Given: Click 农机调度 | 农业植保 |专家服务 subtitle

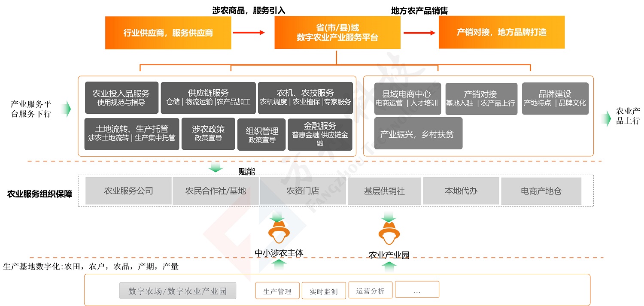Looking at the screenshot, I should pyautogui.click(x=305, y=102).
